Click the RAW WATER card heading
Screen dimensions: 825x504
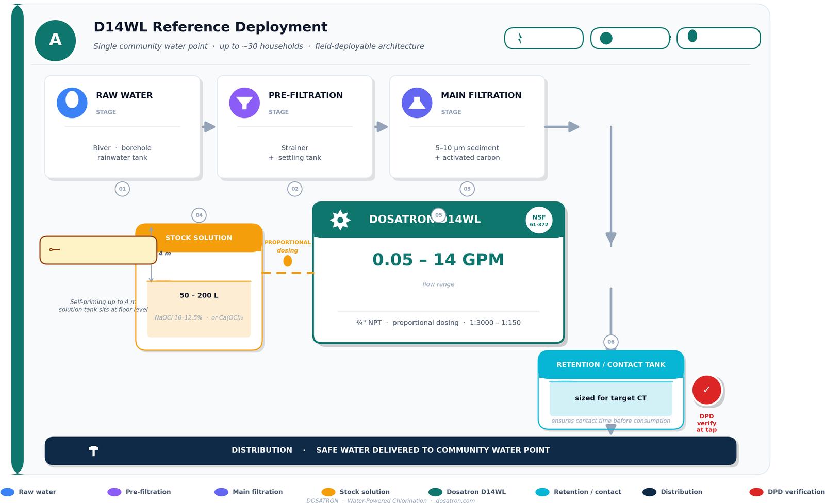pos(124,95)
